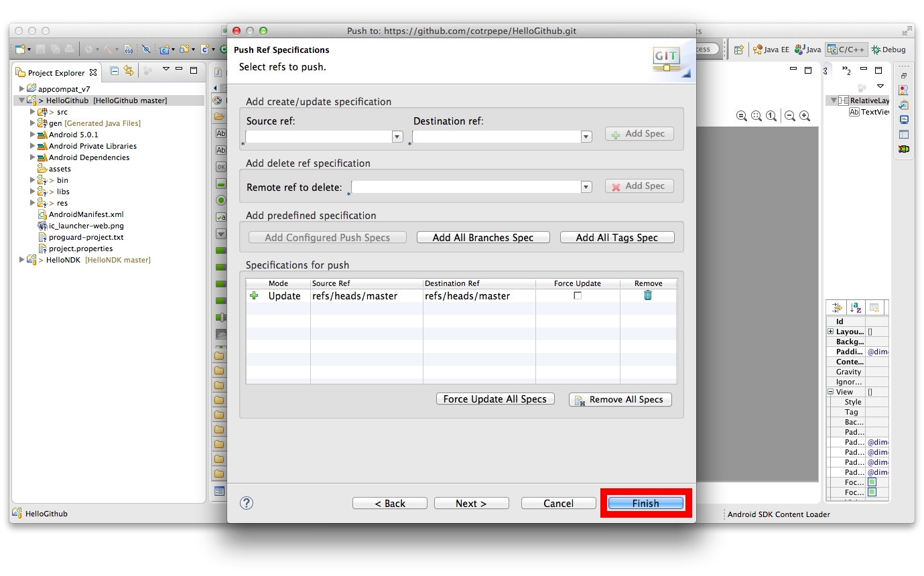
Task: Click the 1:1 actual size zoom icon
Action: click(771, 116)
